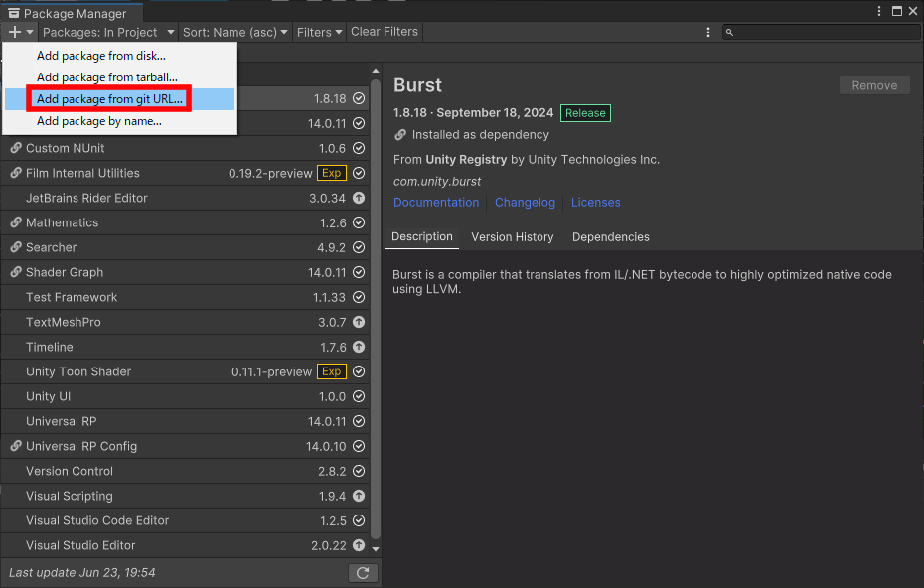Click the installed checkmark icon for Custom NUnit
Viewport: 924px width, 588px height.
pos(359,148)
